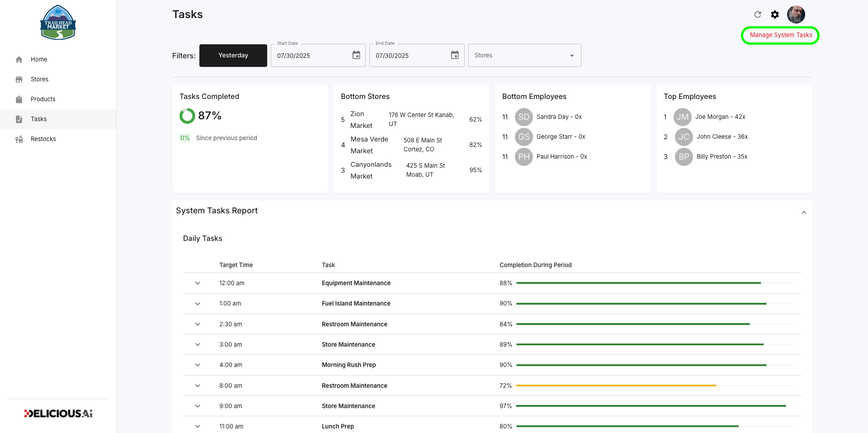Select Sandra Day's SD avatar
This screenshot has width=868, height=433.
524,117
